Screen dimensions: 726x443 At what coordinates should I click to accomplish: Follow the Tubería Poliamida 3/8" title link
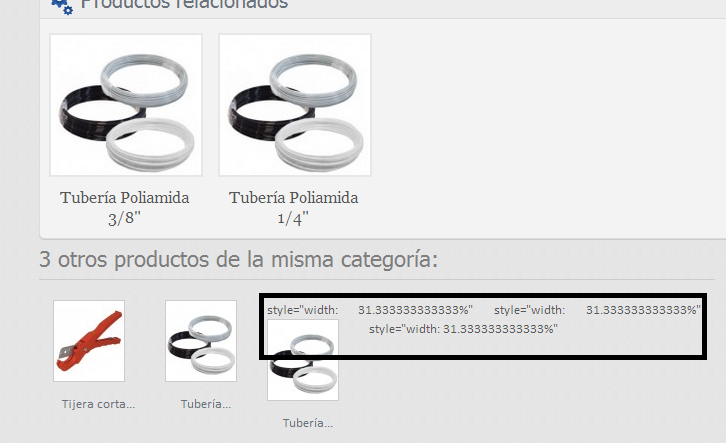[125, 208]
